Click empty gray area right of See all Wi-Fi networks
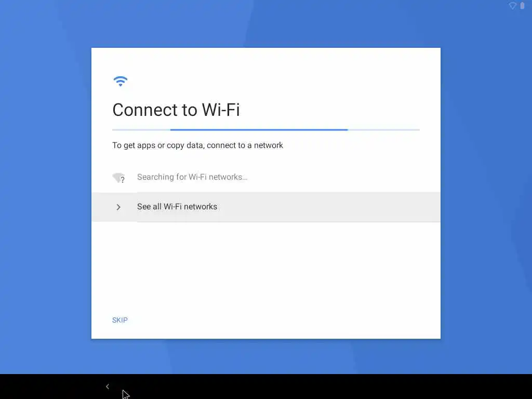Screen dimensions: 532x399 tap(328, 207)
